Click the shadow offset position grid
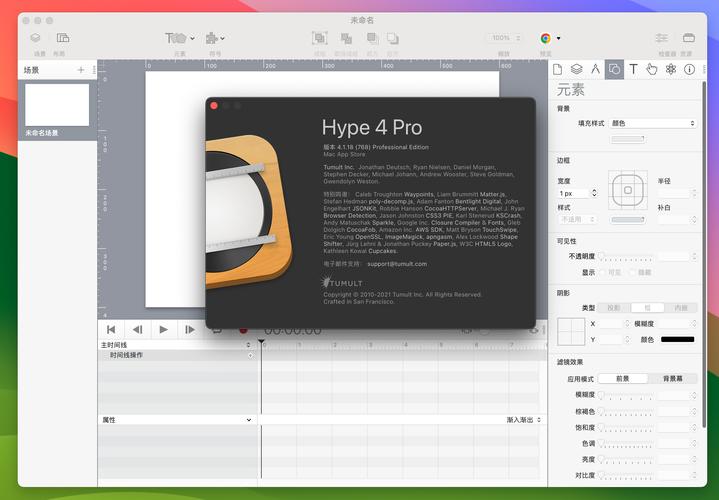The height and width of the screenshot is (500, 719). (x=571, y=332)
